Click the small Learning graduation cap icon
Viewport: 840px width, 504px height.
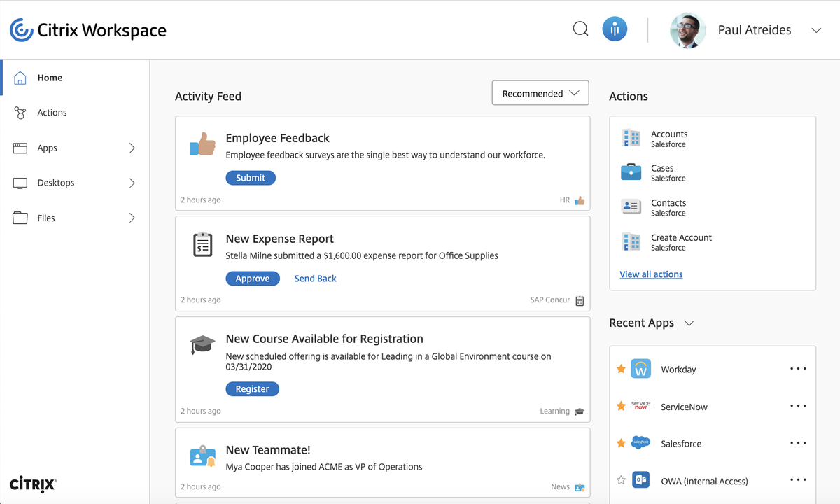(x=580, y=412)
